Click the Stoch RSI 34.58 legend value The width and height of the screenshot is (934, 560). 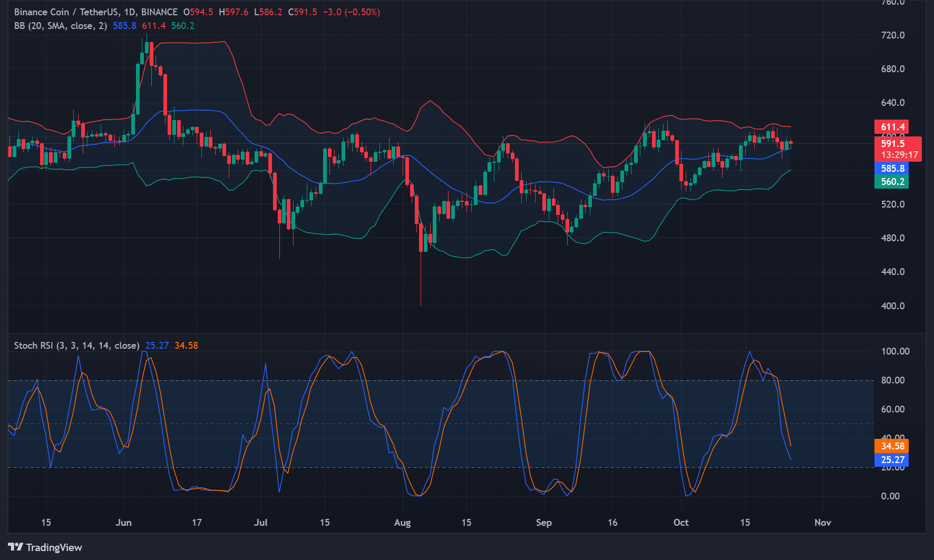(x=186, y=346)
